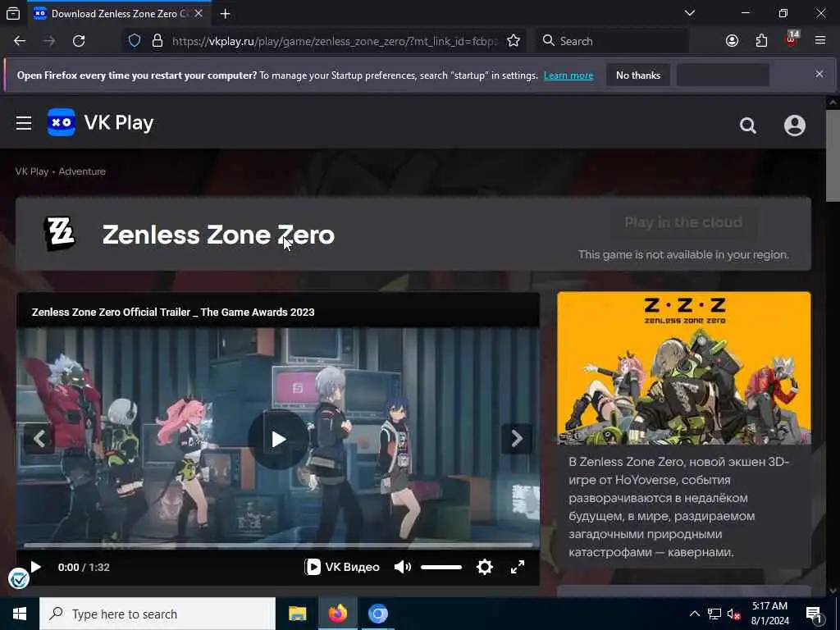Screen dimensions: 840x630
Task: Open VK Play breadcrumb link
Action: 32,171
